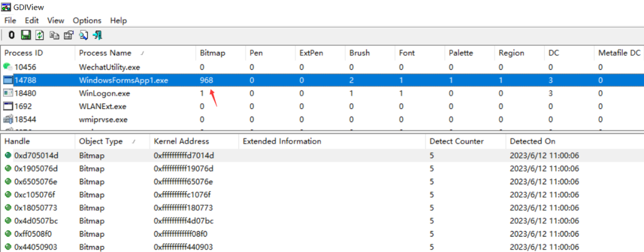Click green dot beside handle 0x4d0507bc
Screen dimensions: 644x252
click(7, 221)
